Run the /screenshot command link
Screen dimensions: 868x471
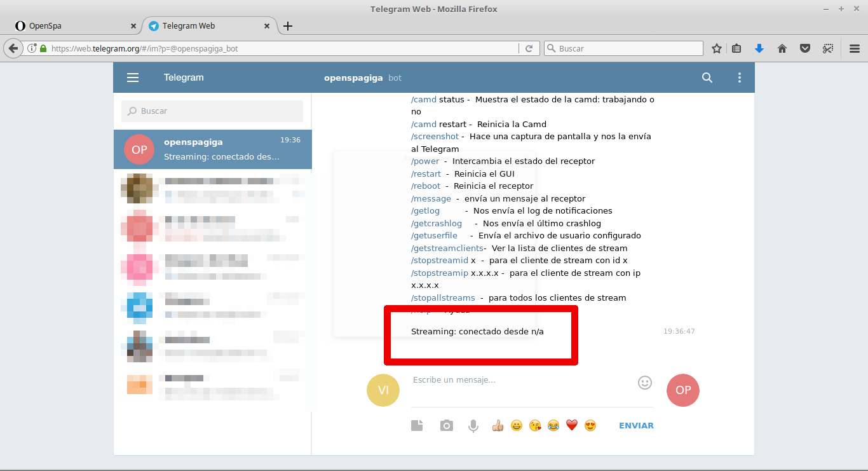click(x=435, y=137)
